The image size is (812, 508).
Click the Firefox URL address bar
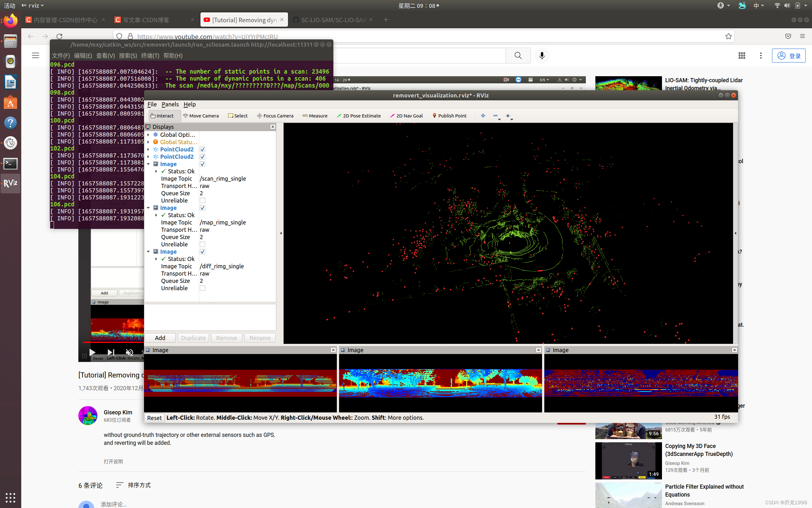pos(423,36)
